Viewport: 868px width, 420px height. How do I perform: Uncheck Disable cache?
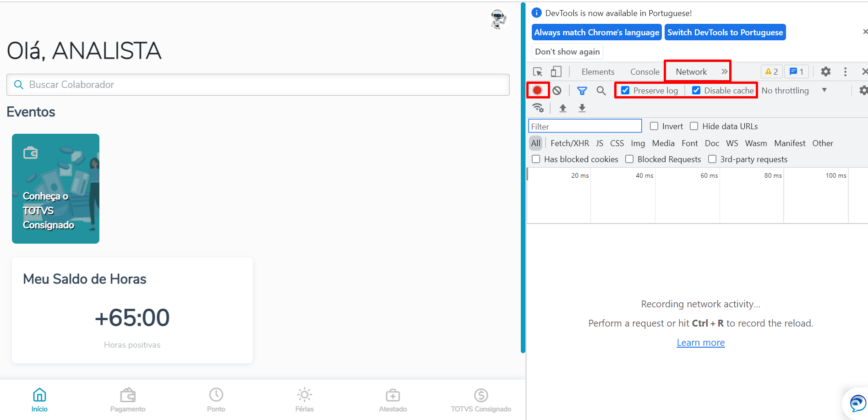(696, 90)
